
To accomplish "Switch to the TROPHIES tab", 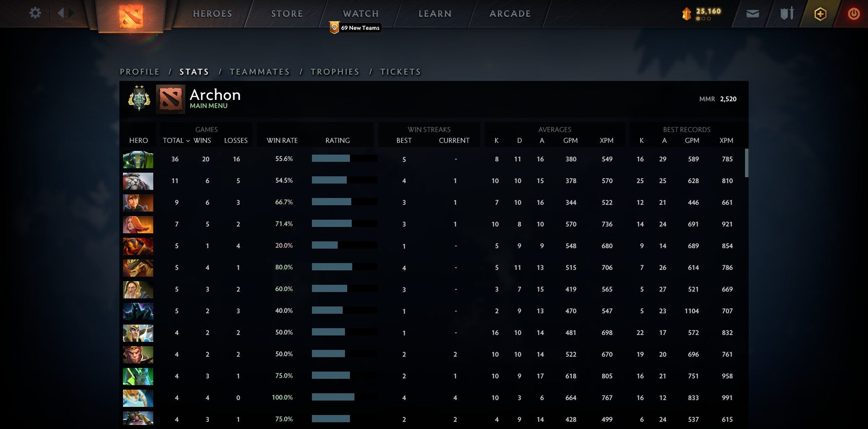I will click(x=335, y=72).
